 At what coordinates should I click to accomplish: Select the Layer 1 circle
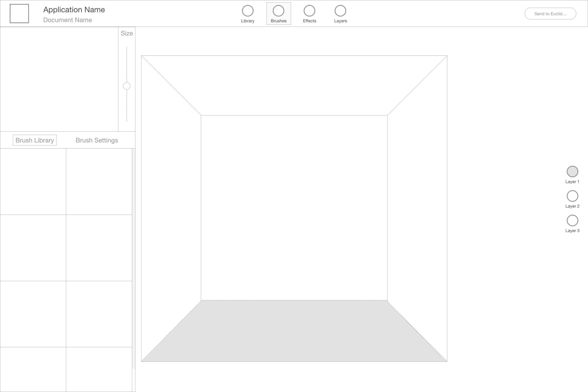tap(572, 171)
